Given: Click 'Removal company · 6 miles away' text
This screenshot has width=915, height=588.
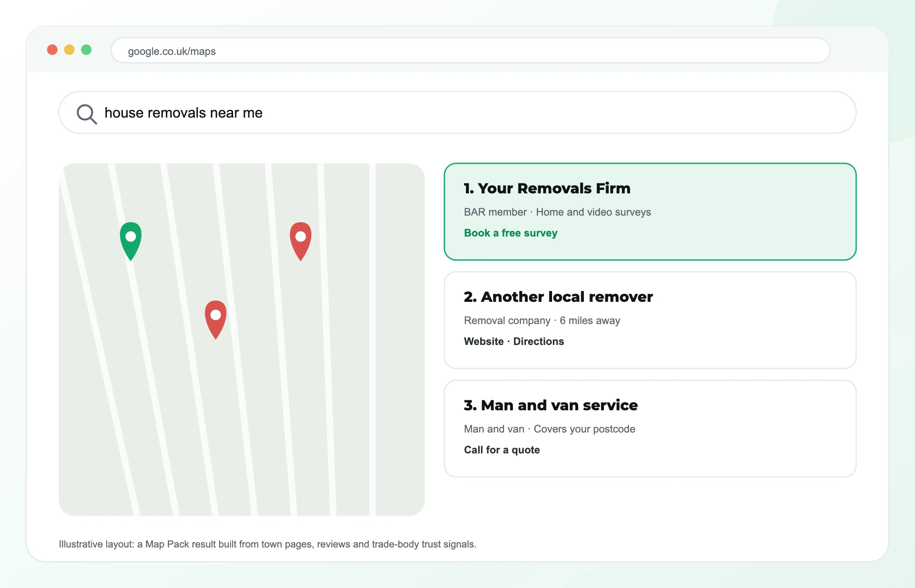Looking at the screenshot, I should pyautogui.click(x=542, y=321).
